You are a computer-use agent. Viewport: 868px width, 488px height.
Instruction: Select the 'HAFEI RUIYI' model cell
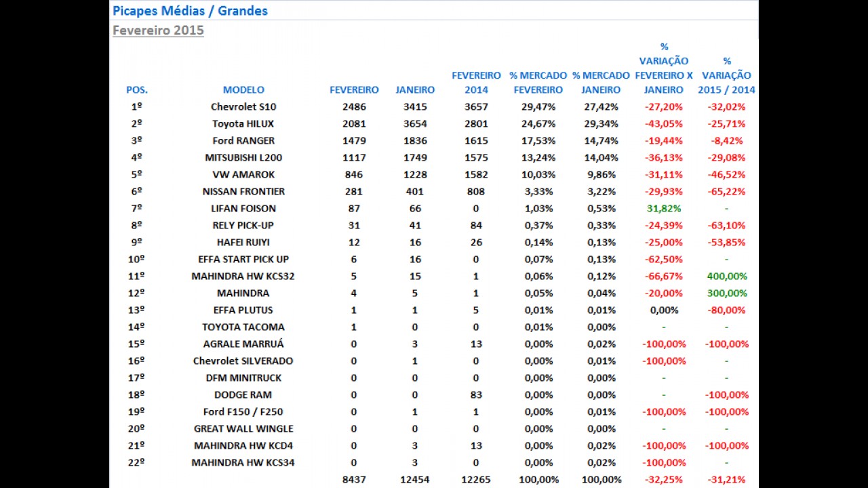click(x=243, y=242)
